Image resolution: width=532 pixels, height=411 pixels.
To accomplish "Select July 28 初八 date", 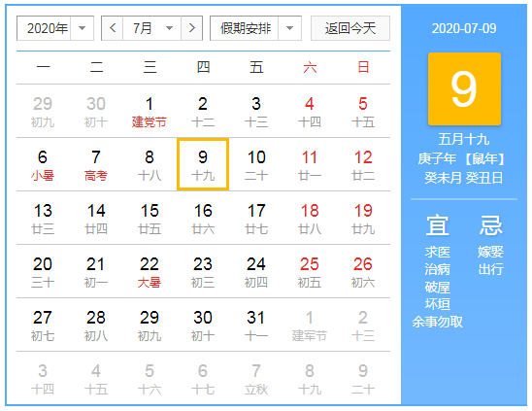I will pyautogui.click(x=96, y=325).
